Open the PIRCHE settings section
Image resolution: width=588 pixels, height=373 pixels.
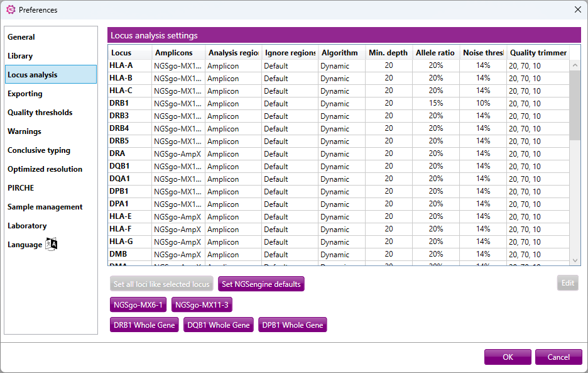coord(21,188)
